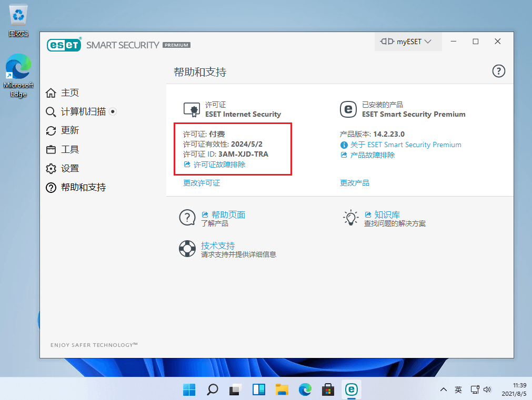Open the myESET dropdown menu

(x=408, y=42)
